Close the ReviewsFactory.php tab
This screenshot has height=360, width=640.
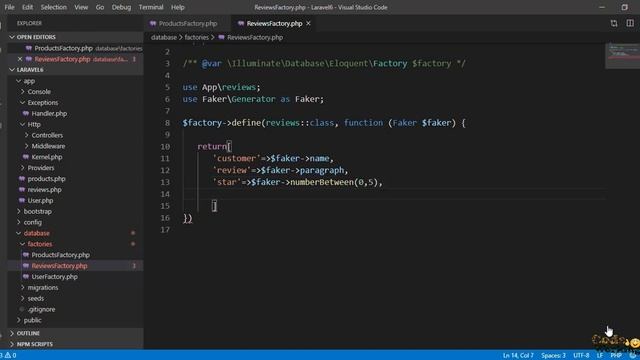point(308,24)
